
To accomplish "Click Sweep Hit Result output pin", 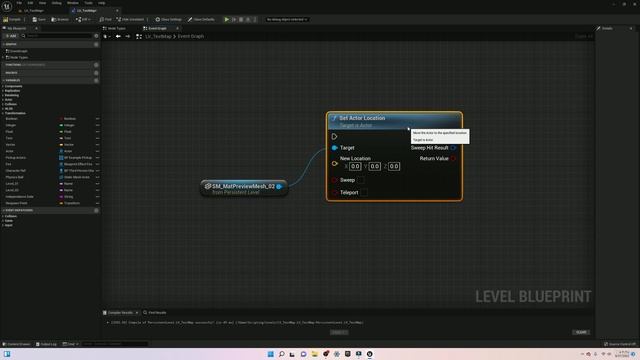I will [453, 148].
